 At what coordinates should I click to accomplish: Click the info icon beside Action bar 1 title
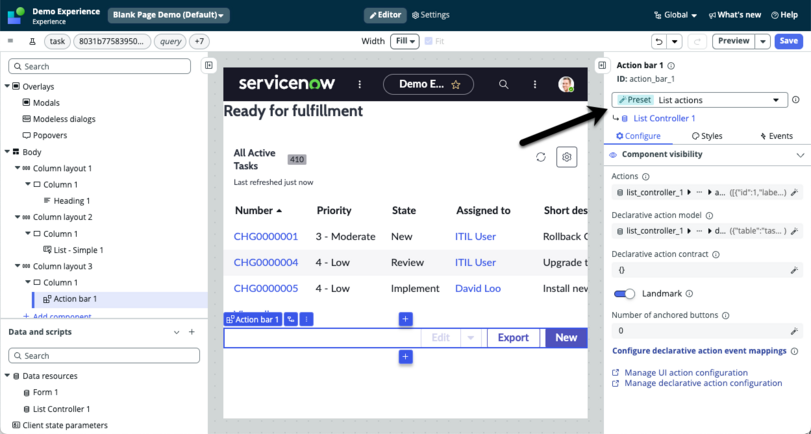pyautogui.click(x=671, y=66)
